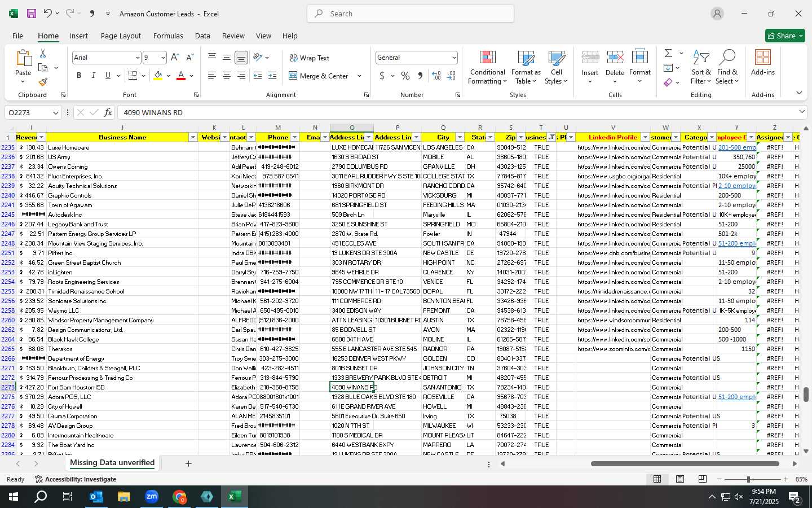Toggle Align Left

[x=211, y=76]
